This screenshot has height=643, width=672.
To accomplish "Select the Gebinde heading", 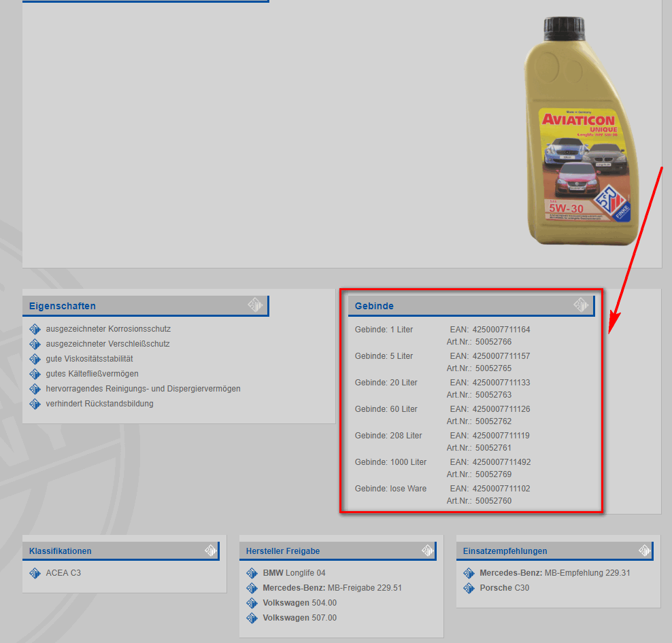I will point(374,306).
